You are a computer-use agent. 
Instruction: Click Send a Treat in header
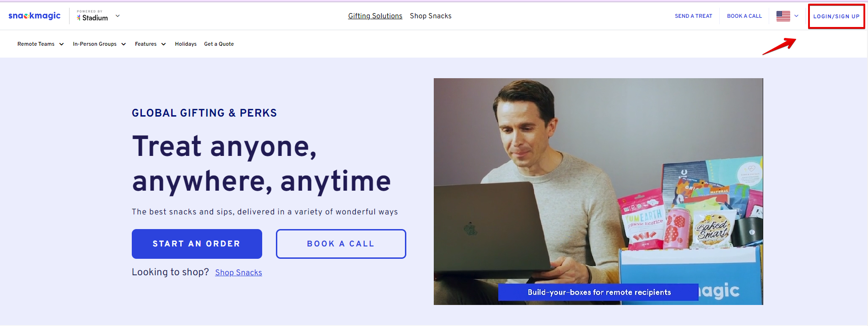693,16
